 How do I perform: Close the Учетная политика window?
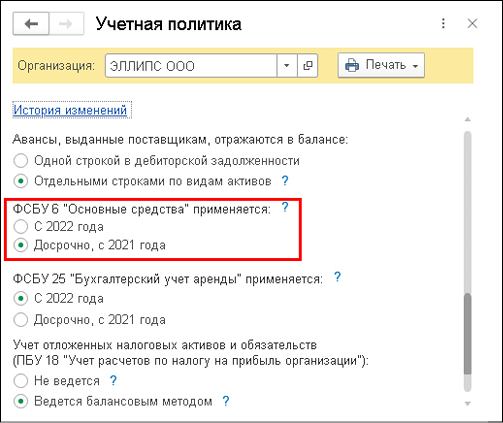pyautogui.click(x=472, y=24)
